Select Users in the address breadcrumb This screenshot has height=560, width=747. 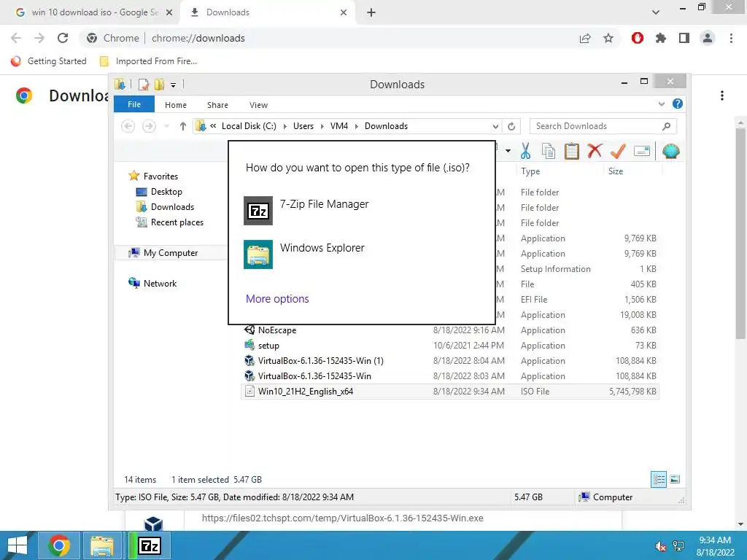[303, 126]
